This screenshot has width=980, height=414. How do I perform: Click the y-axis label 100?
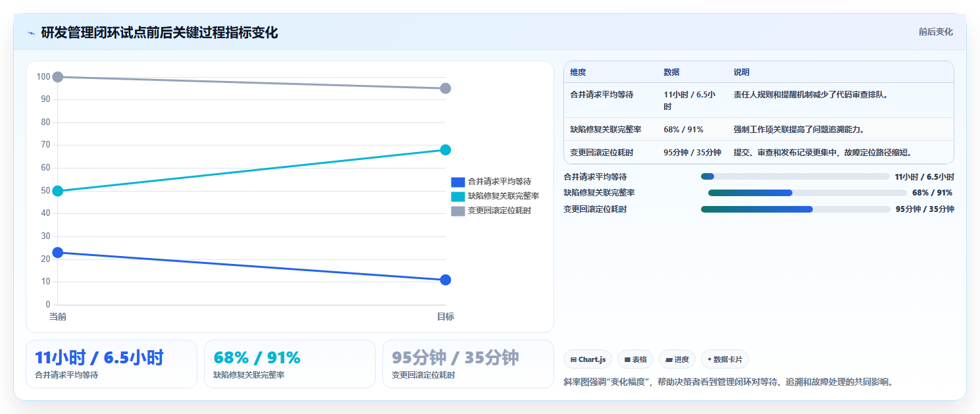point(43,77)
